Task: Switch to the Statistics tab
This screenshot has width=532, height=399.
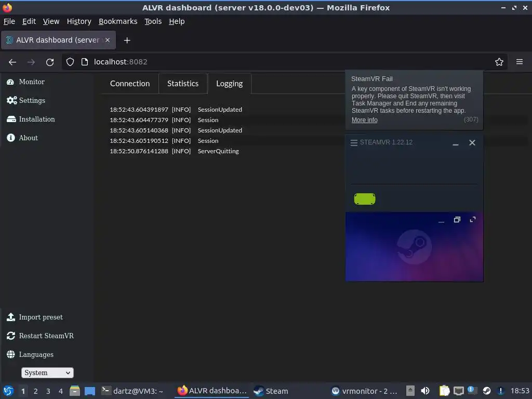Action: (x=182, y=84)
